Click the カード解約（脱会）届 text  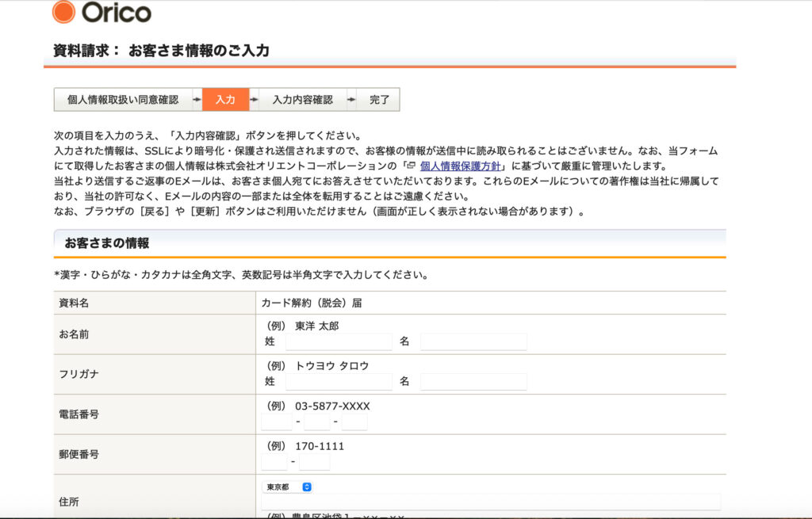[311, 303]
